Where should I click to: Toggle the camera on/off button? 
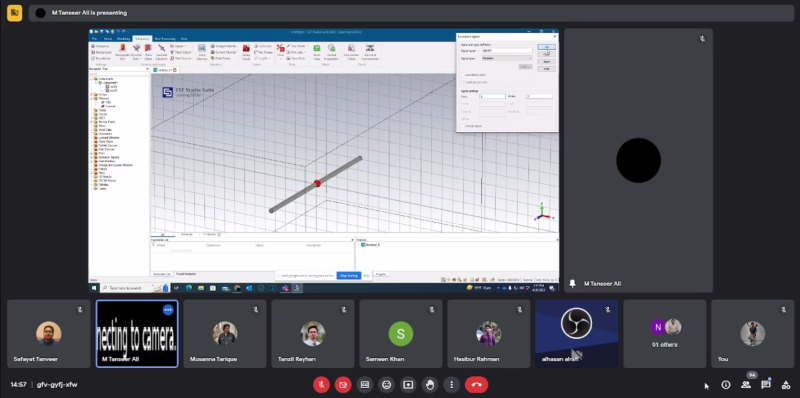click(x=343, y=385)
